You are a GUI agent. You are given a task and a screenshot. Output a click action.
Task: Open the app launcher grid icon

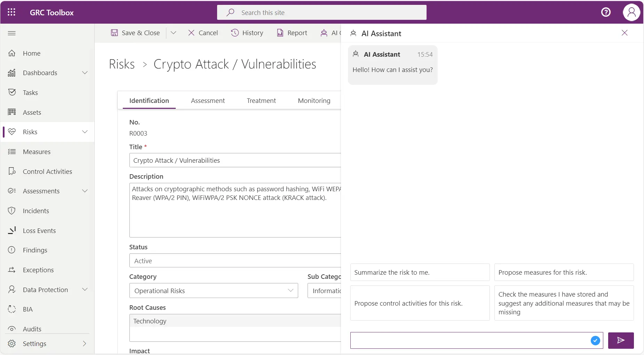pos(11,12)
